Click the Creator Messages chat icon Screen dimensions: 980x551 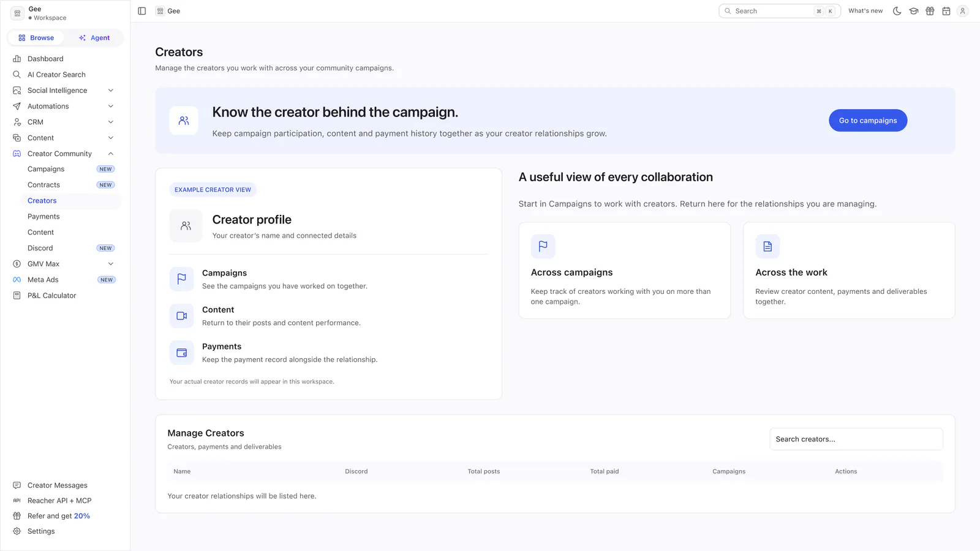[x=17, y=485]
